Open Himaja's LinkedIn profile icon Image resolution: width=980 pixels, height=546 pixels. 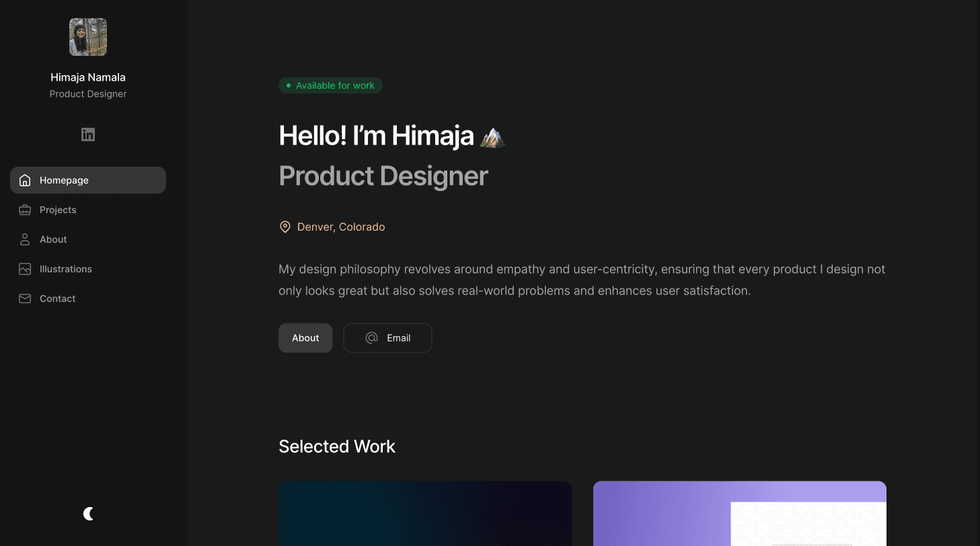coord(87,134)
